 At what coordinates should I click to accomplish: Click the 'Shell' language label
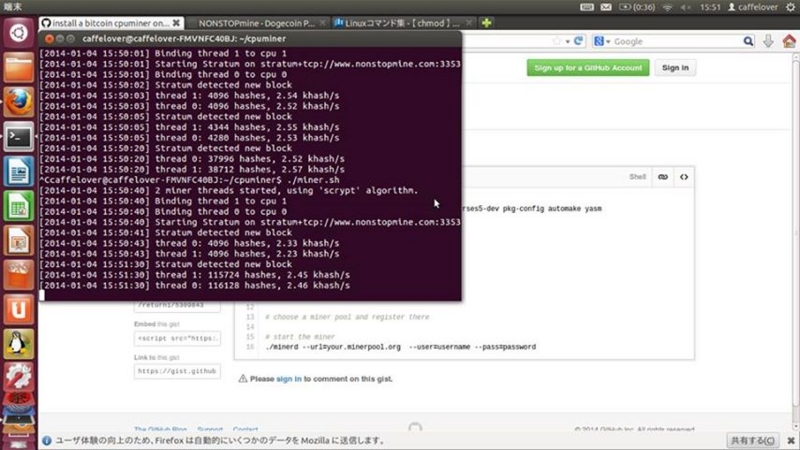point(637,177)
